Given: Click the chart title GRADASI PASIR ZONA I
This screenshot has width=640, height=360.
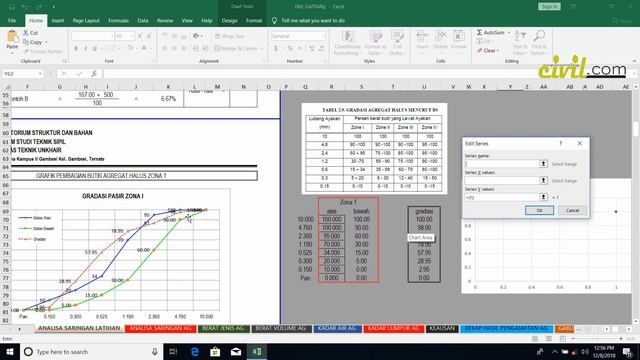Looking at the screenshot, I should click(113, 196).
